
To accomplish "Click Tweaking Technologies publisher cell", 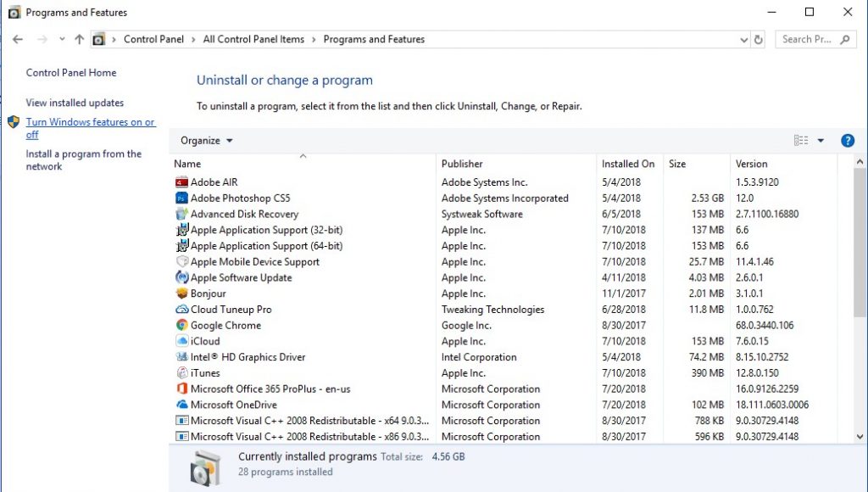I will point(492,309).
